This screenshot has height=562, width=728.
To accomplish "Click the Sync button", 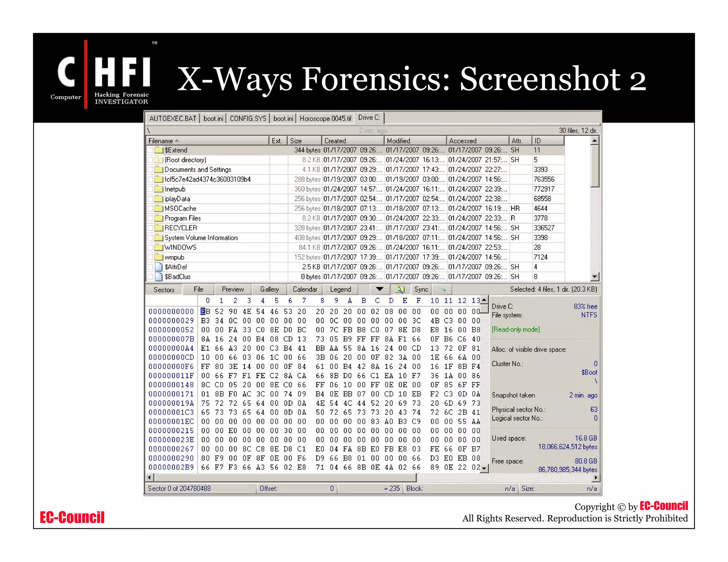I will 421,290.
